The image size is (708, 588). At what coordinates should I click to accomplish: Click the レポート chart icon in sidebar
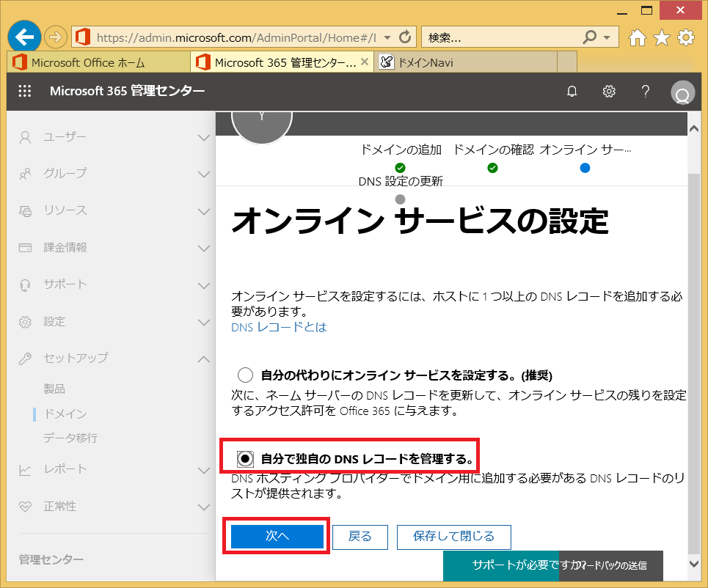click(x=25, y=470)
